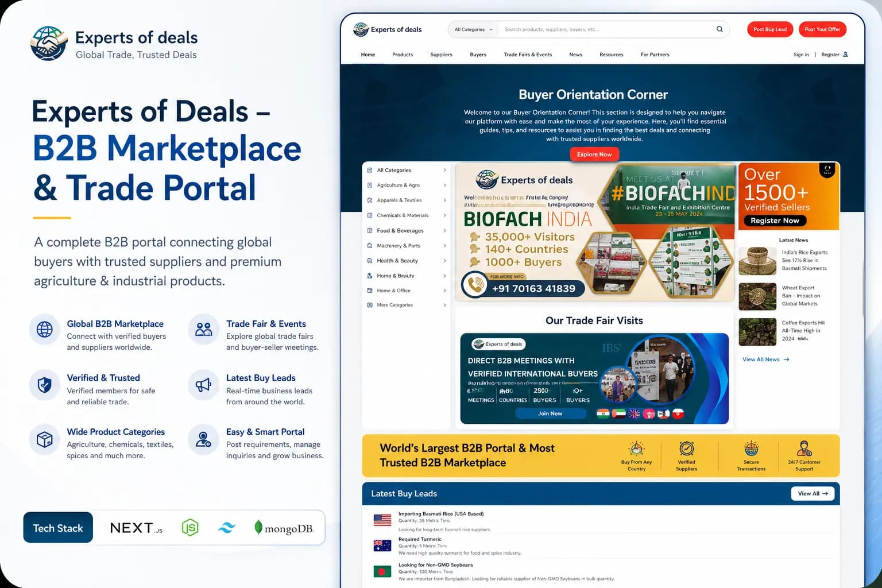Select the Home nav tab
882x588 pixels.
click(x=368, y=55)
